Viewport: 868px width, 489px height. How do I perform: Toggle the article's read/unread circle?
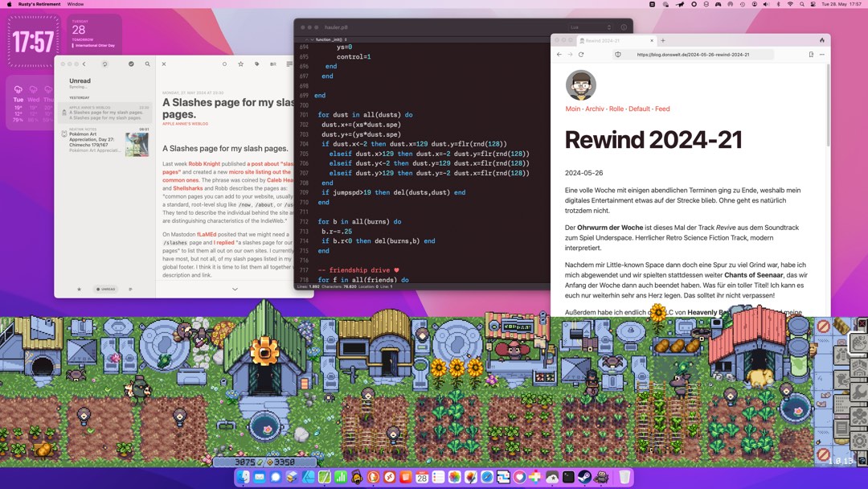[224, 64]
